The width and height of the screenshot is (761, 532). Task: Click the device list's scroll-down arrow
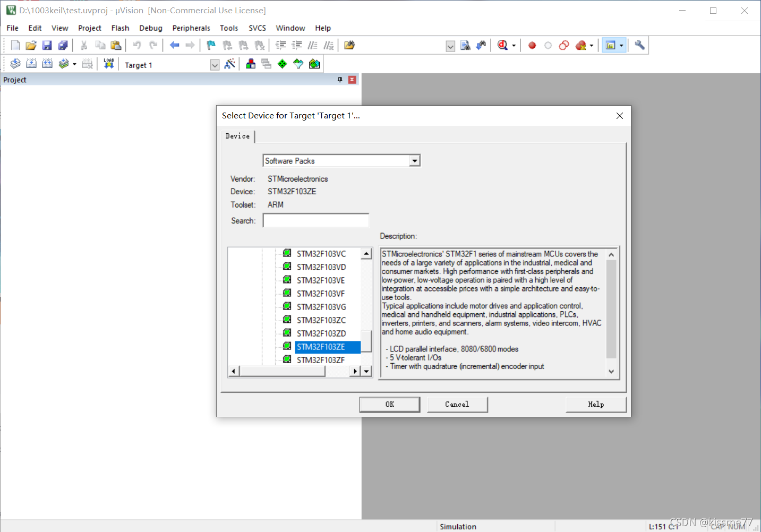tap(366, 371)
